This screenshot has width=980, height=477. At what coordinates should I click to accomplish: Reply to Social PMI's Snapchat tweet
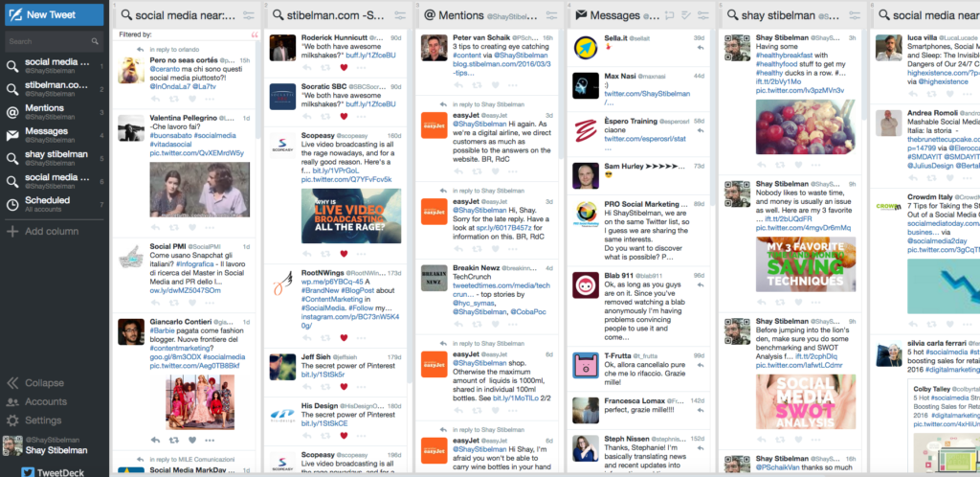click(x=155, y=303)
